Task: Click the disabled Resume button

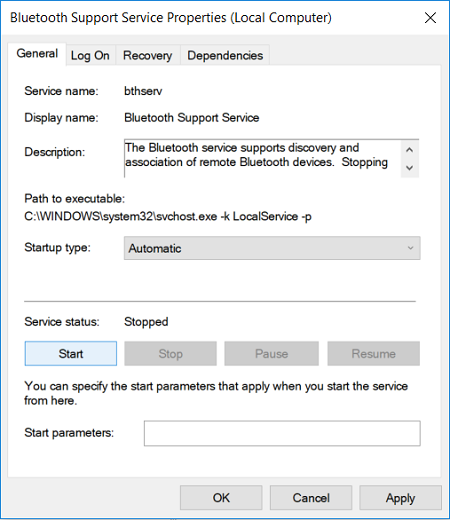Action: coord(373,353)
